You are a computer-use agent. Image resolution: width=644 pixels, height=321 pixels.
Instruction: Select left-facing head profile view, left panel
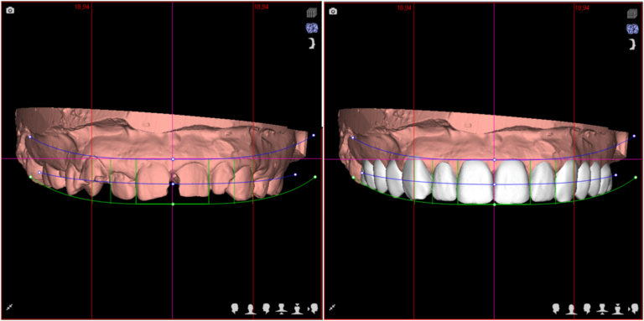266,308
